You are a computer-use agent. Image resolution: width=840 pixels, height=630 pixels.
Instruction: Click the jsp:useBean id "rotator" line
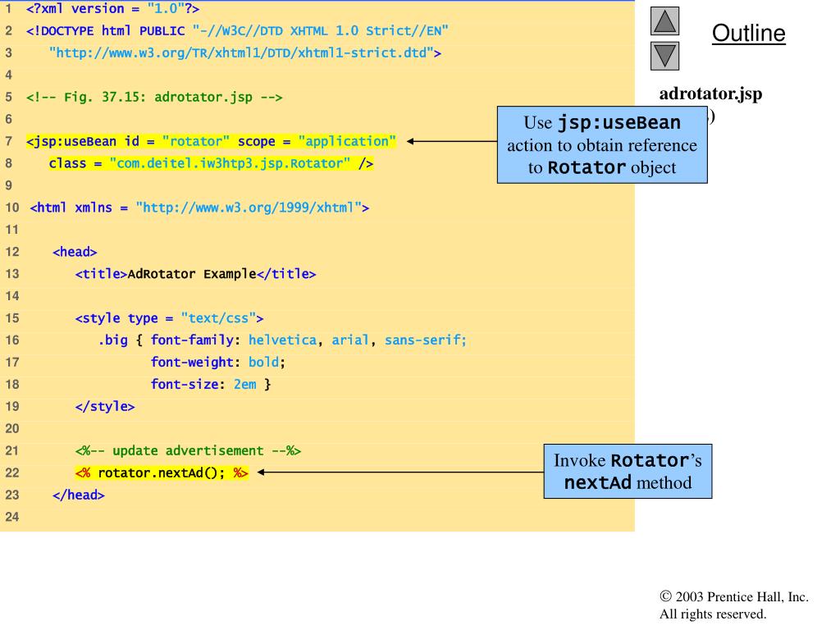coord(211,141)
